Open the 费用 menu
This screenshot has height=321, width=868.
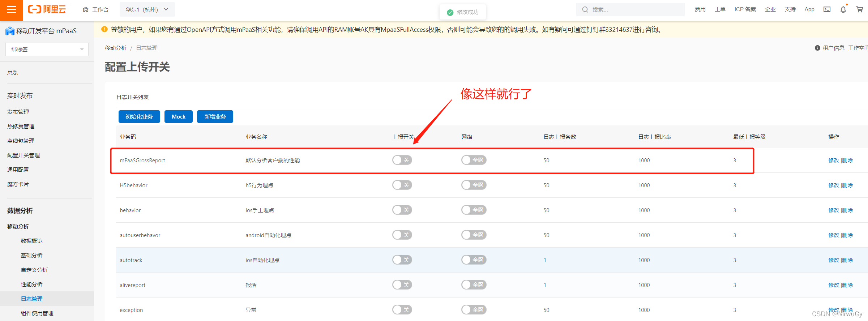(x=700, y=9)
